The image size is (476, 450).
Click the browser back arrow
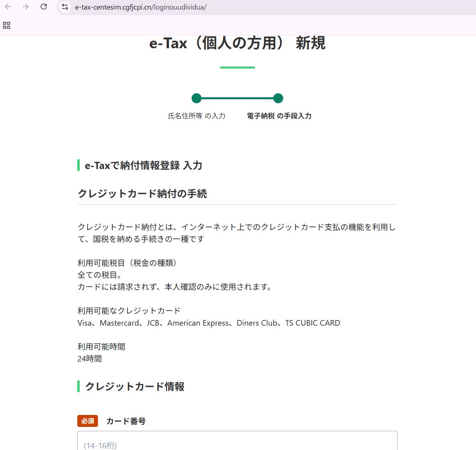click(x=8, y=7)
